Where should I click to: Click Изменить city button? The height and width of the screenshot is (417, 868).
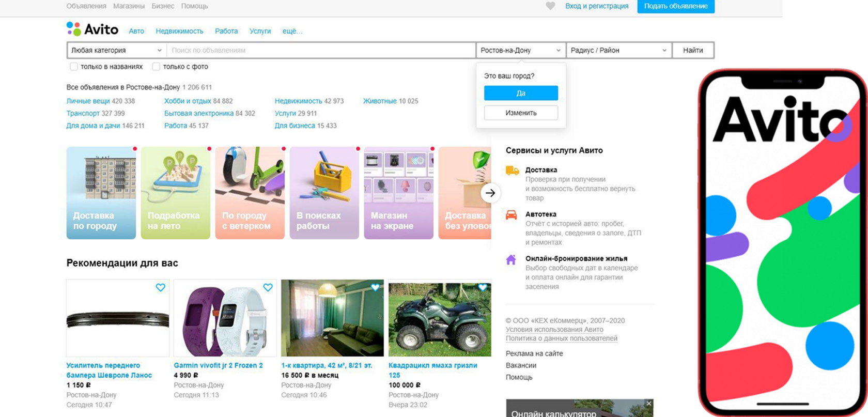[521, 113]
